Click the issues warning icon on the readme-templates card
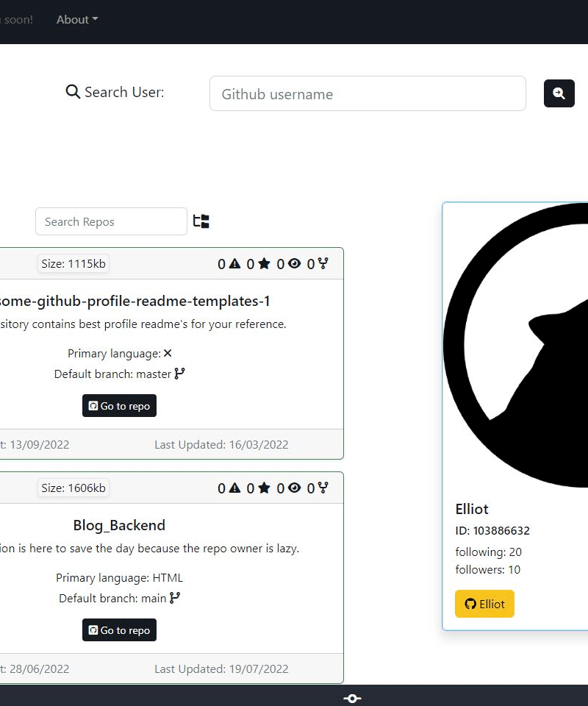The width and height of the screenshot is (588, 706). pyautogui.click(x=234, y=263)
